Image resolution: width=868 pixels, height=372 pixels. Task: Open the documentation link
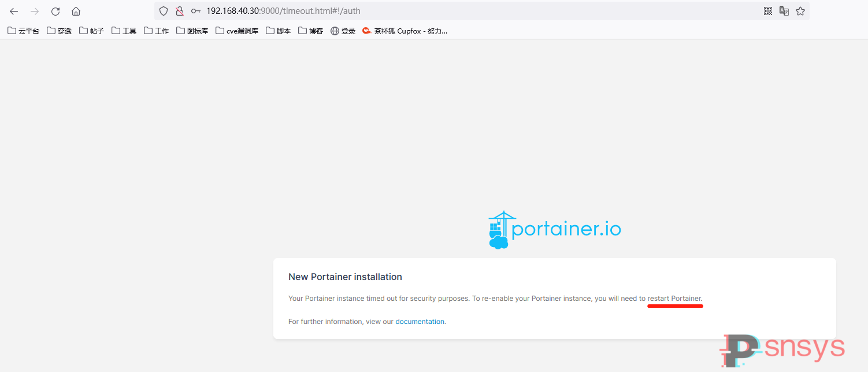click(420, 321)
